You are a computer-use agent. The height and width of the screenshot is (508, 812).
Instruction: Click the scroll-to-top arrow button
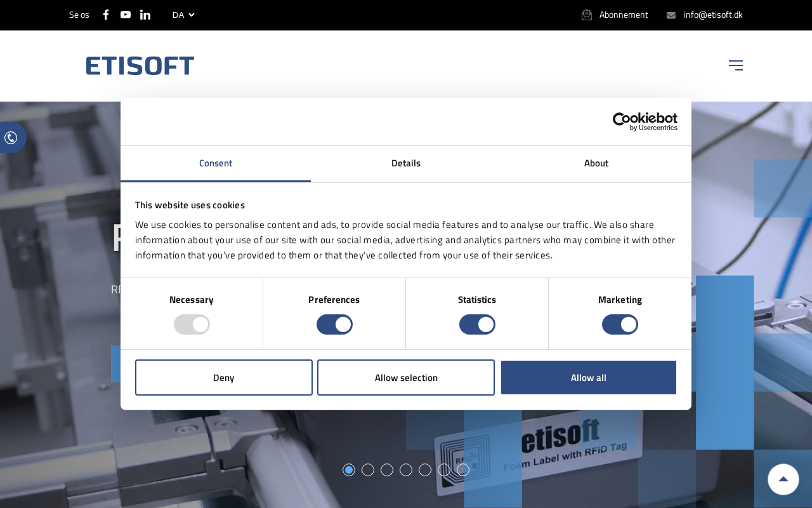tap(783, 479)
